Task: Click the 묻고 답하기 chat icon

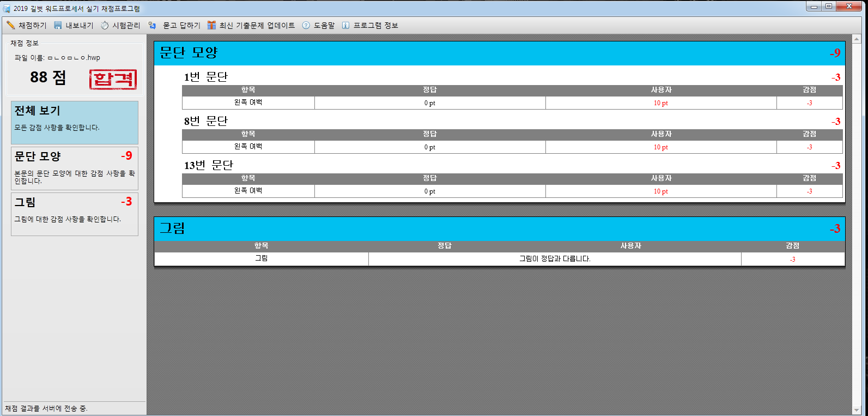Action: tap(152, 25)
